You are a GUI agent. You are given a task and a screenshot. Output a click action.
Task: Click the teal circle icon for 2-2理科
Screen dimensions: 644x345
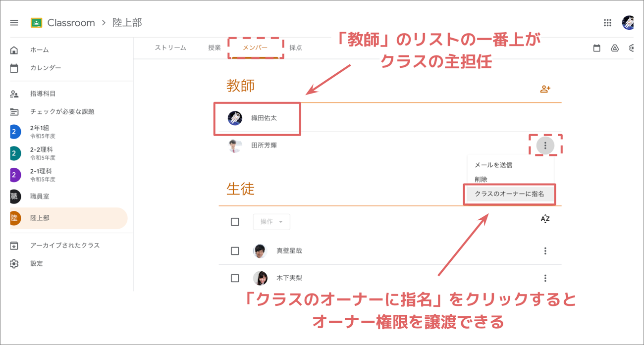coord(14,153)
